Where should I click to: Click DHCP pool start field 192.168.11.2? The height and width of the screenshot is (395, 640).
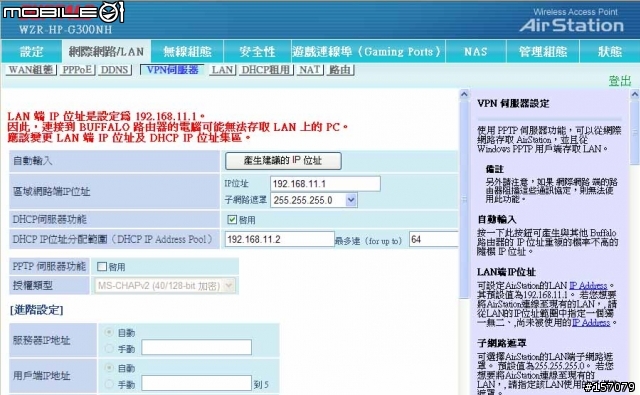pos(280,239)
